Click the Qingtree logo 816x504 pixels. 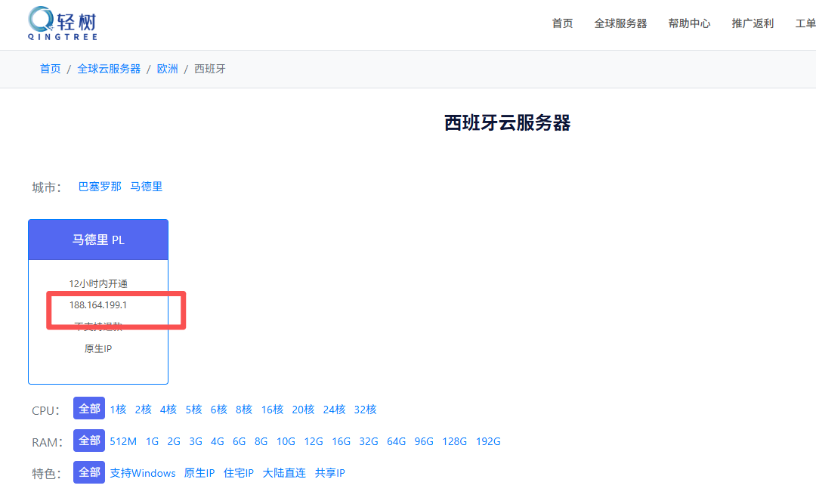(x=62, y=23)
